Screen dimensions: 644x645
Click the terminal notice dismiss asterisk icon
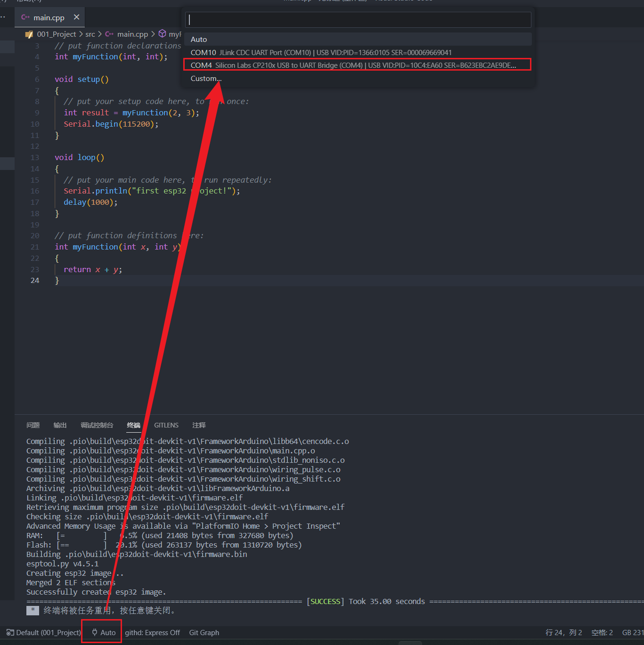[32, 610]
